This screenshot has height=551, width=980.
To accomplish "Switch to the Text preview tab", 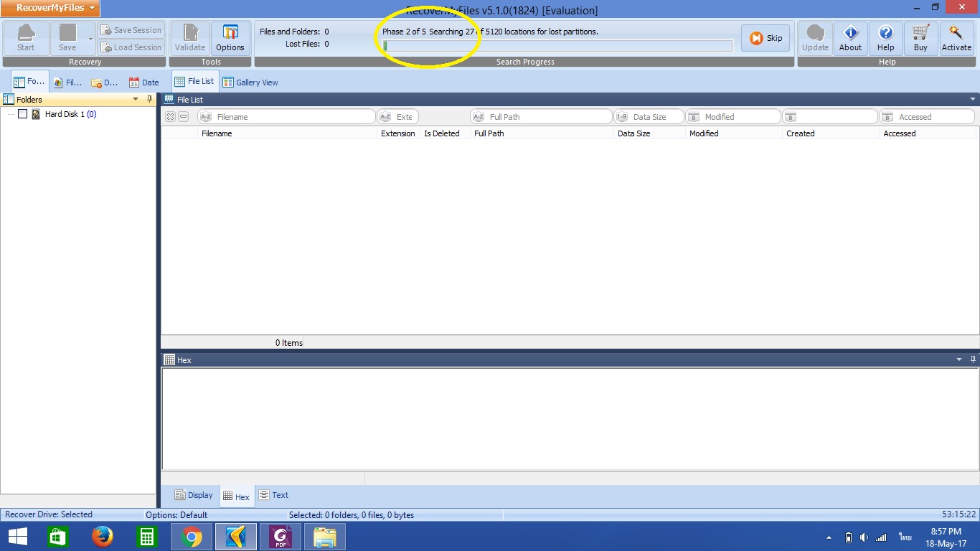I will (x=273, y=495).
